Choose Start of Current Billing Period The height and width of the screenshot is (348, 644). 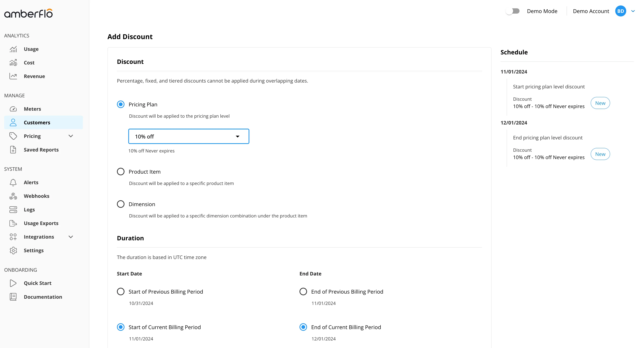[x=121, y=327]
